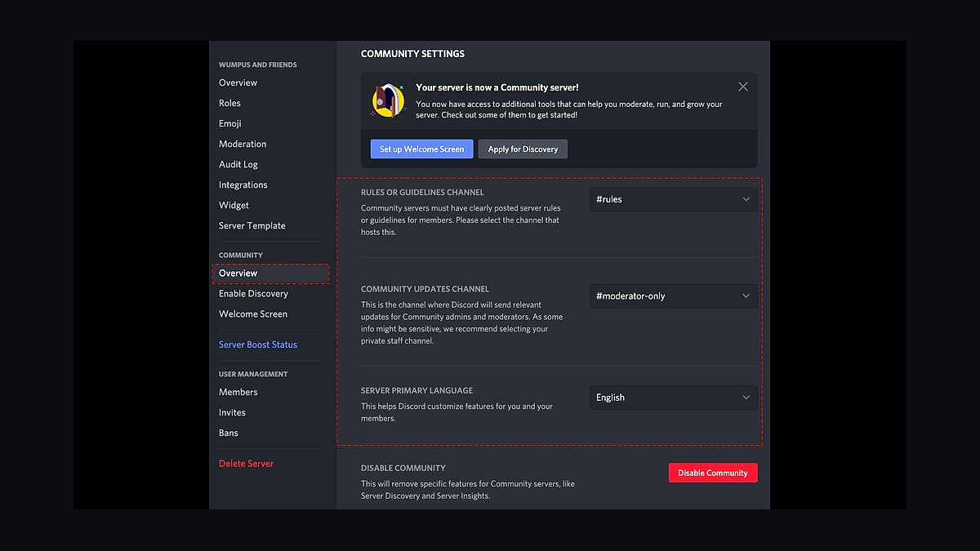980x551 pixels.
Task: Click the 'Community Updates Channel' label
Action: point(425,289)
